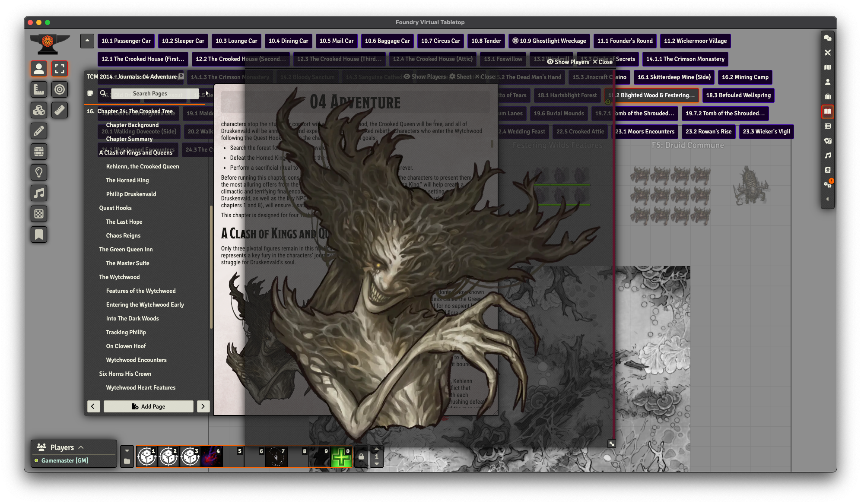
Task: Open The Horned King journal page
Action: [x=127, y=180]
